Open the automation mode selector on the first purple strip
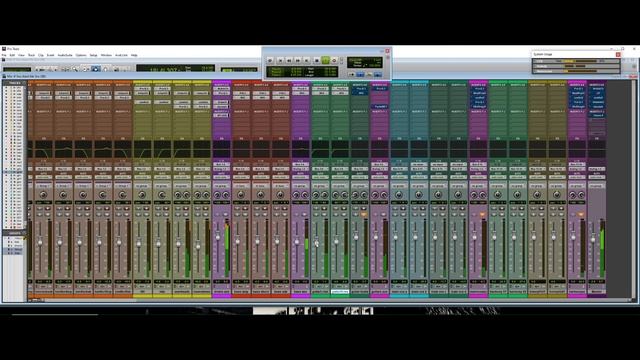The image size is (640, 360). (221, 177)
